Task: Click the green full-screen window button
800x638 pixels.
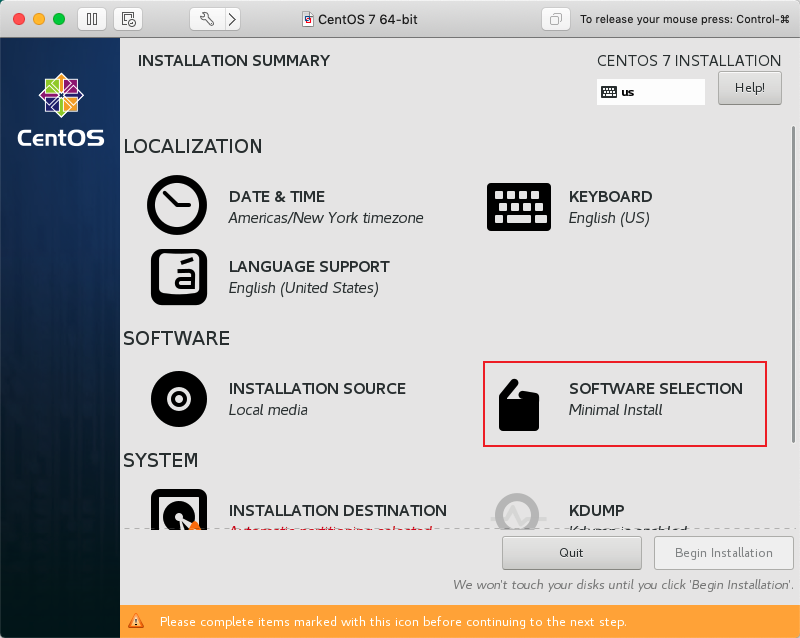Action: [x=59, y=19]
